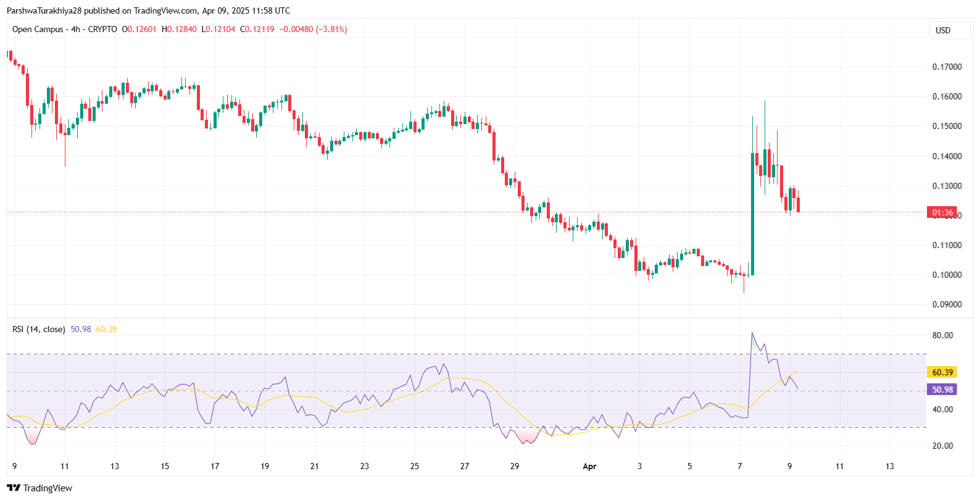
Task: Click the -0.00480 (-3.81%) change value
Action: 313,30
